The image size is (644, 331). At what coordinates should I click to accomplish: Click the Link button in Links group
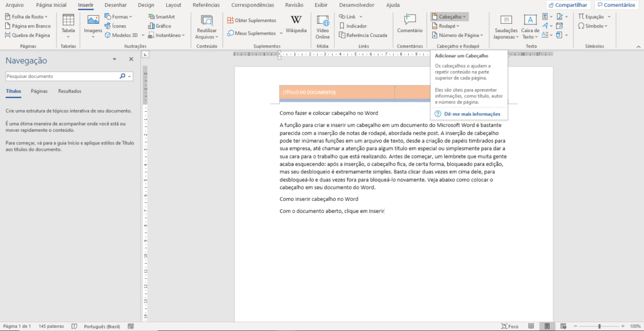348,17
